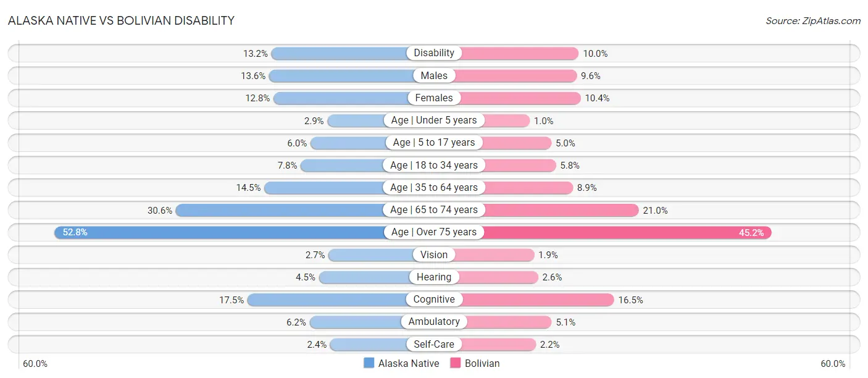Click the Age | 18 to 34 years label
The width and height of the screenshot is (868, 378).
point(434,165)
